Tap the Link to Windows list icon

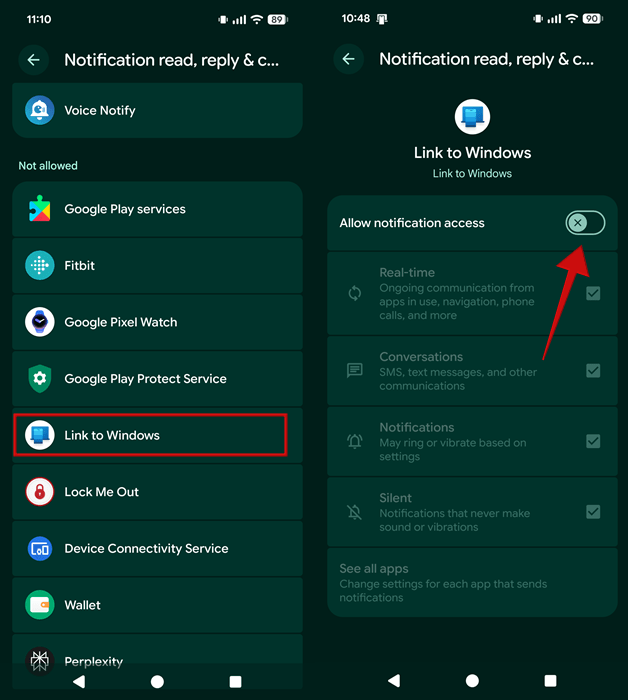pyautogui.click(x=40, y=435)
